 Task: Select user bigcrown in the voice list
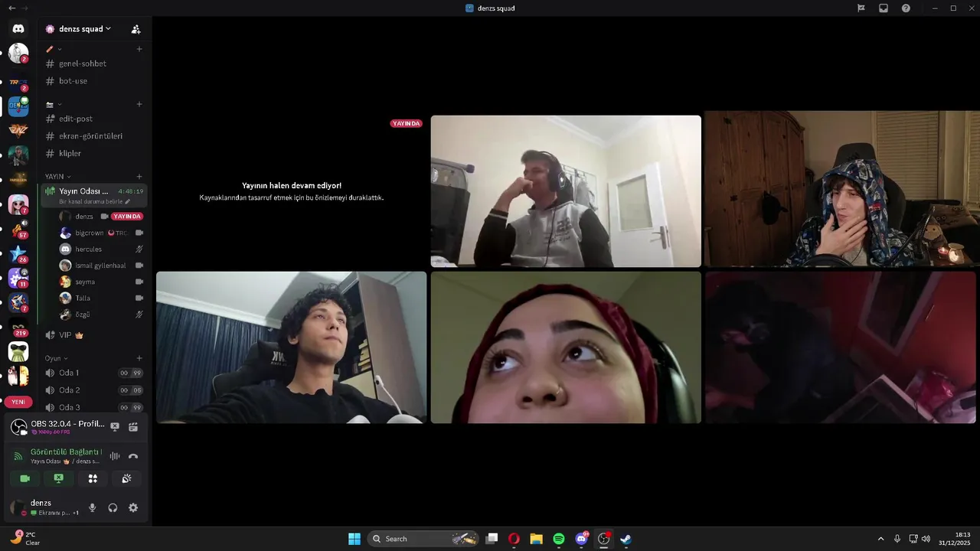[x=101, y=233]
